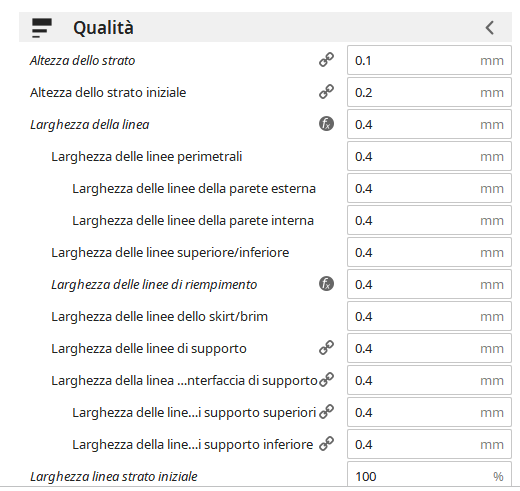Click link icon for supporto superiori line width
Screen dimensions: 520x491
326,412
